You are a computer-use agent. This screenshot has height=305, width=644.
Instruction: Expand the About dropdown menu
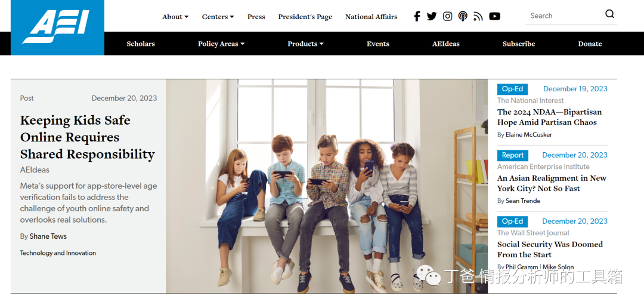click(175, 17)
